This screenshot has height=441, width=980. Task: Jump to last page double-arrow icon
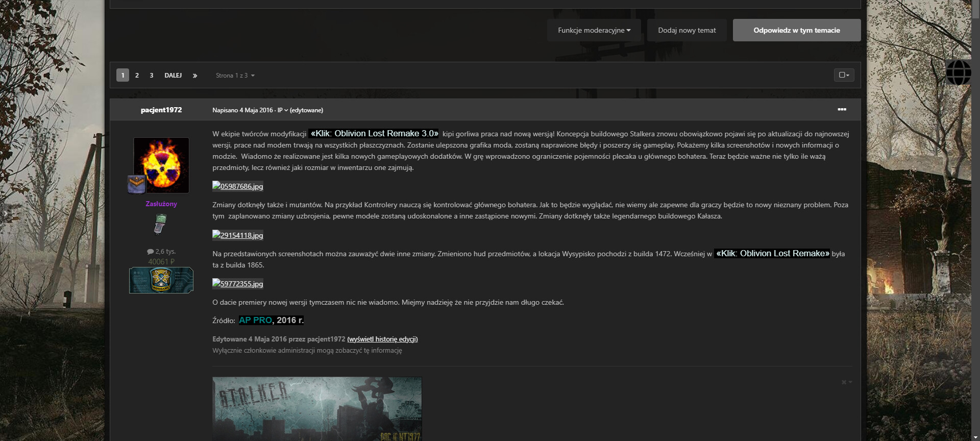pyautogui.click(x=194, y=76)
